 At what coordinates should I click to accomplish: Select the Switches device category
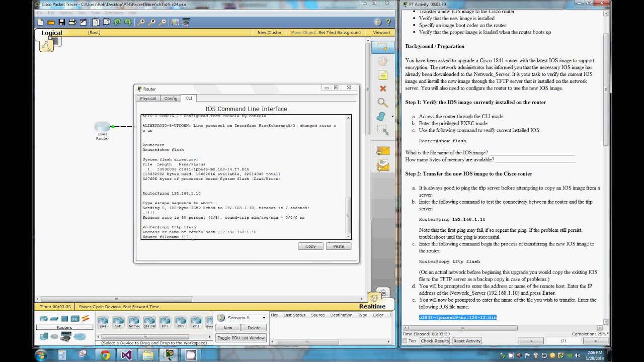pos(54,318)
